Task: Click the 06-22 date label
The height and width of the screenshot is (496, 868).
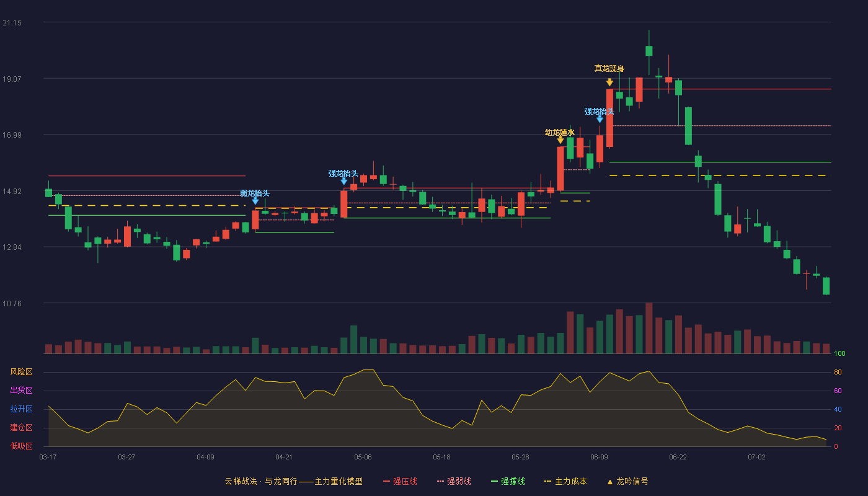Action: [x=678, y=457]
